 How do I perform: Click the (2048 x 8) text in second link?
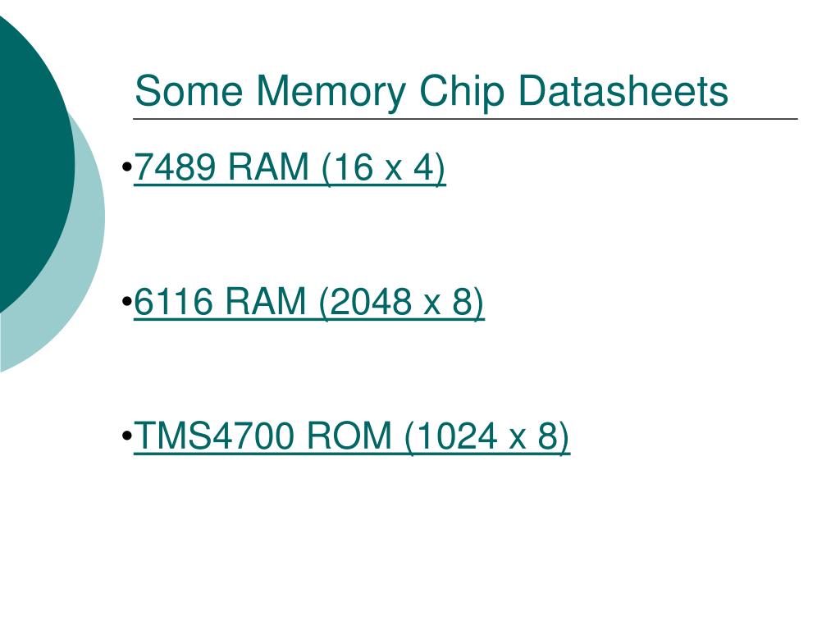pos(402,302)
